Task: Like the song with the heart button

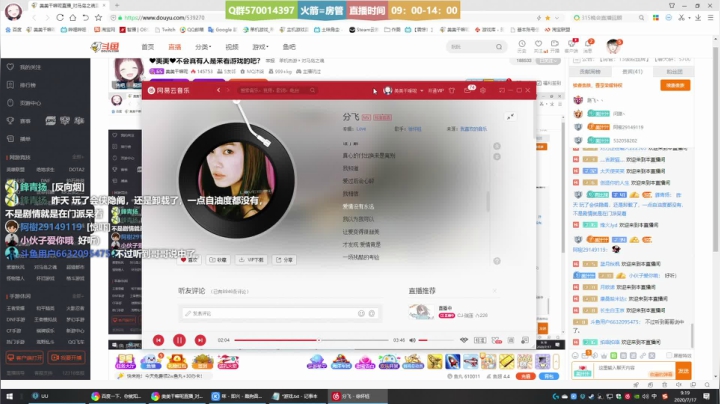Action: coord(189,260)
